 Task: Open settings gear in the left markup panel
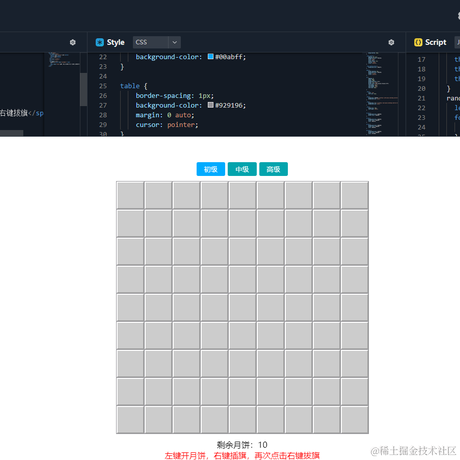73,42
